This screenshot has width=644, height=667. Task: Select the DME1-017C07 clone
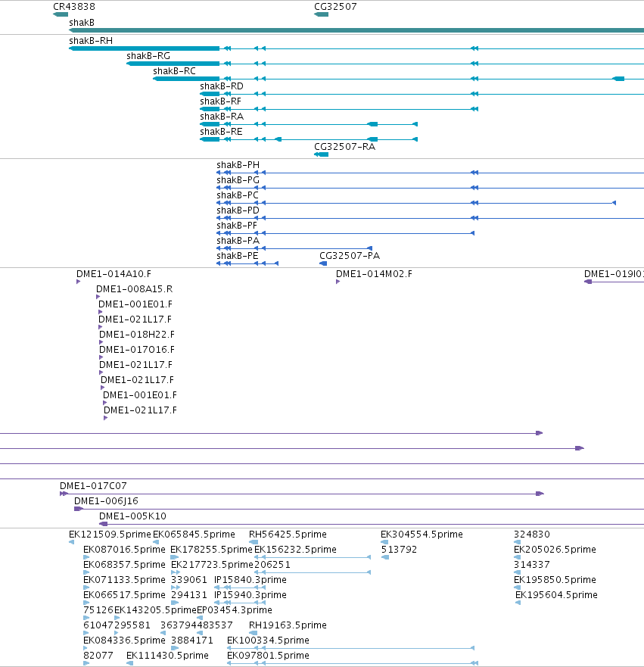pyautogui.click(x=302, y=494)
